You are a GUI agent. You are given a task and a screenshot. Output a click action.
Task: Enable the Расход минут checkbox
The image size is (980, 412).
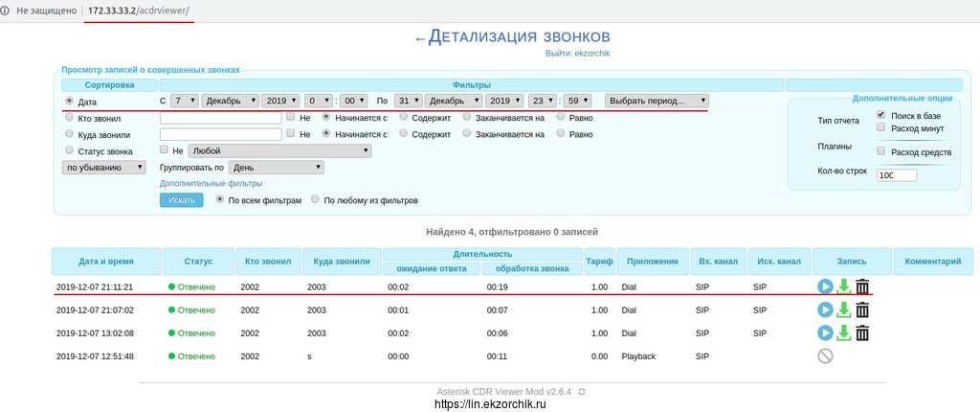880,127
